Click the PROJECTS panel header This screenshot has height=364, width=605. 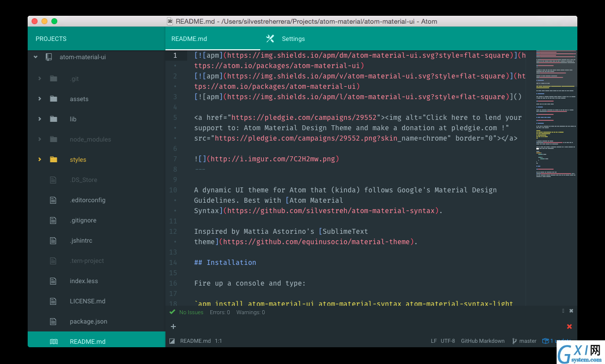click(51, 38)
